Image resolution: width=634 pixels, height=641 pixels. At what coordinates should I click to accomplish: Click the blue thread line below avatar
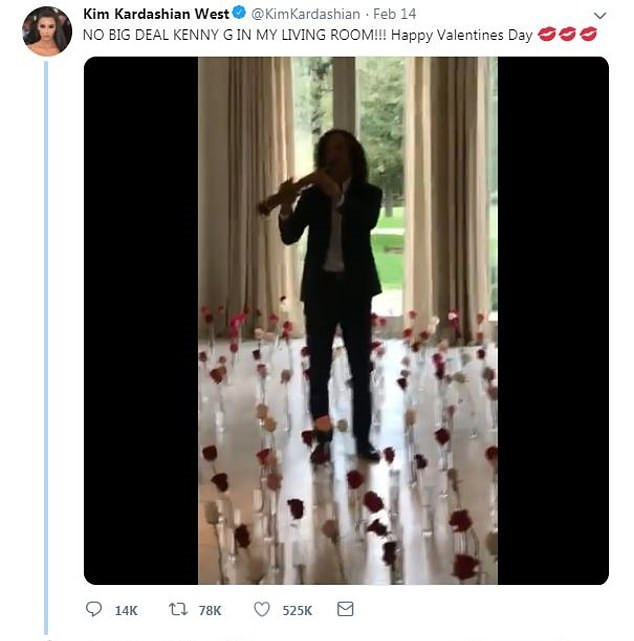[x=46, y=347]
